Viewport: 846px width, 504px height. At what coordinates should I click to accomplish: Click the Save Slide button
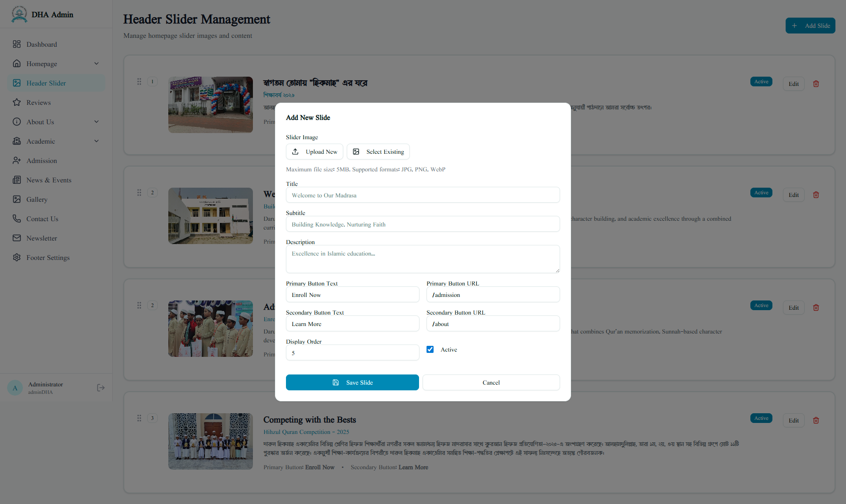click(x=352, y=382)
